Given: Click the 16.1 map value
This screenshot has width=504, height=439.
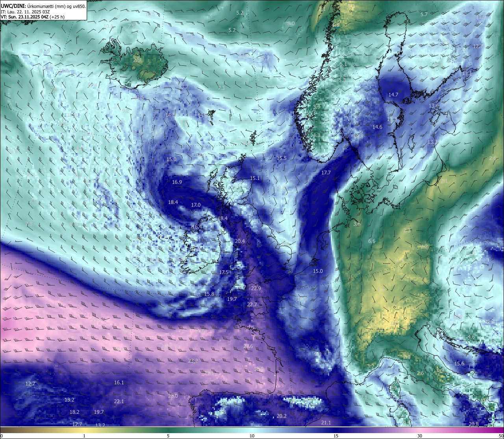Looking at the screenshot, I should (119, 382).
